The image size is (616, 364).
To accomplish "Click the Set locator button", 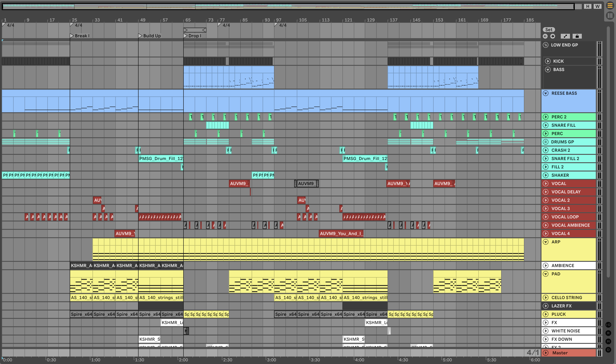I will (x=549, y=30).
